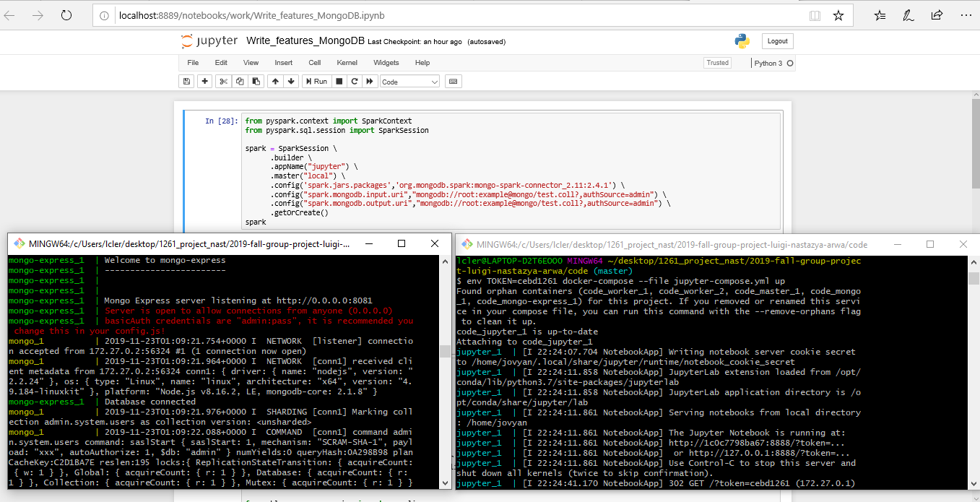Image resolution: width=980 pixels, height=502 pixels.
Task: Cut selected cells with scissors icon
Action: click(x=223, y=82)
